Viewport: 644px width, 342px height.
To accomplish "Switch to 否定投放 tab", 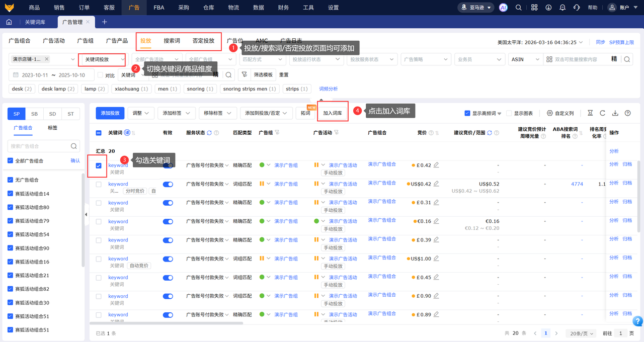I will point(203,41).
